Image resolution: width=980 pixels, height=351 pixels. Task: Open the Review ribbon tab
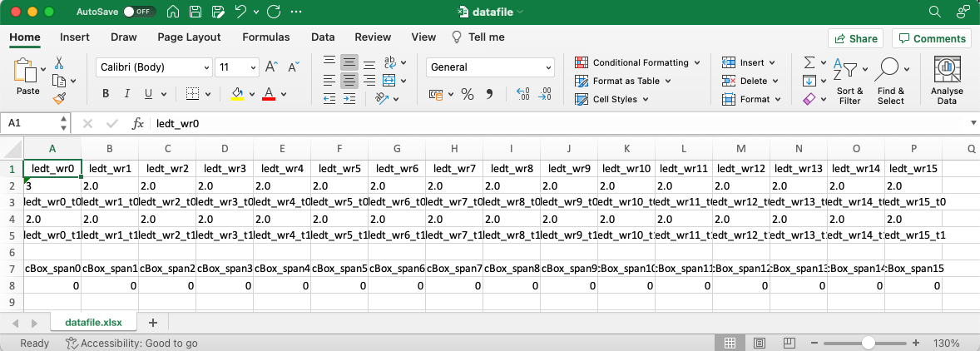[374, 37]
